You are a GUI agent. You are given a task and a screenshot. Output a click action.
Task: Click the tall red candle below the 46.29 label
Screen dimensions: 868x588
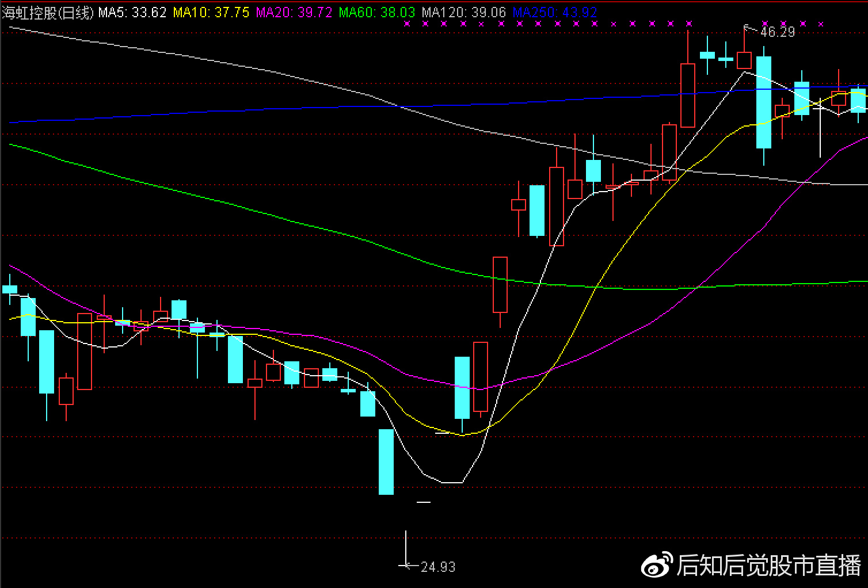687,95
